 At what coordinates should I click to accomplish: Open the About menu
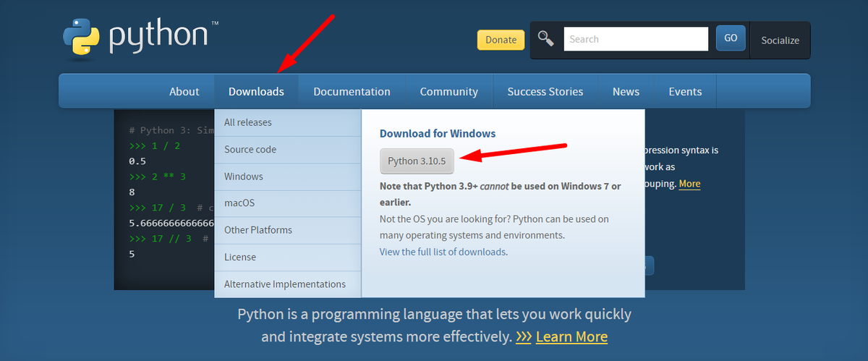click(x=184, y=91)
